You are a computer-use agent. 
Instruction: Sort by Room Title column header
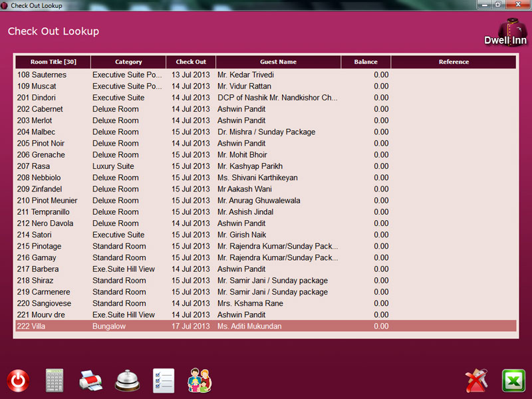click(53, 62)
